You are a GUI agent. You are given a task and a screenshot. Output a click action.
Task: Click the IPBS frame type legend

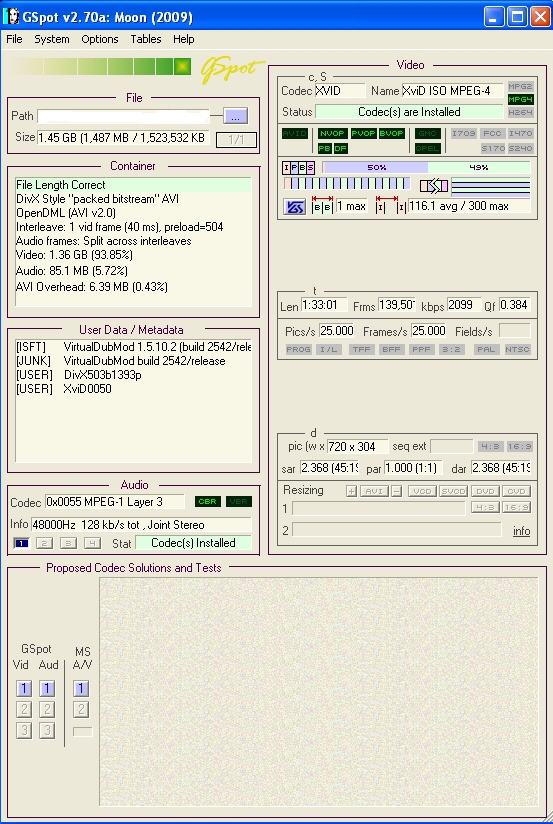coord(298,168)
